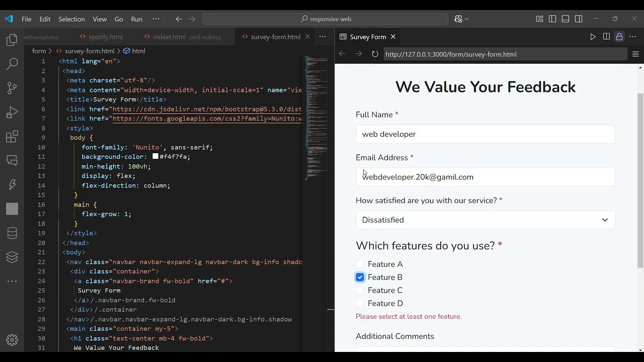The height and width of the screenshot is (362, 644).
Task: Reload the Survey Form preview page
Action: pos(375,54)
